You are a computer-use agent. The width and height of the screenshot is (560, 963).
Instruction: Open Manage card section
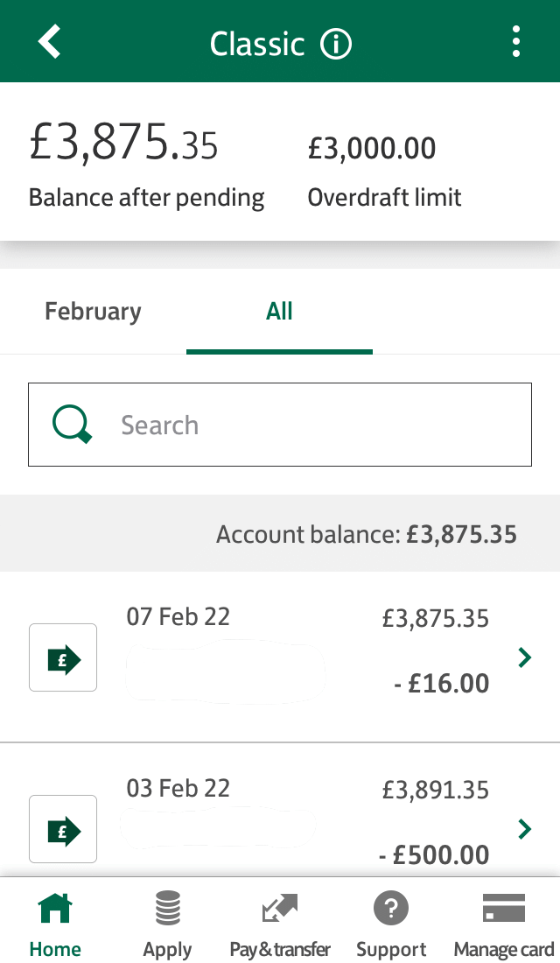pyautogui.click(x=503, y=924)
